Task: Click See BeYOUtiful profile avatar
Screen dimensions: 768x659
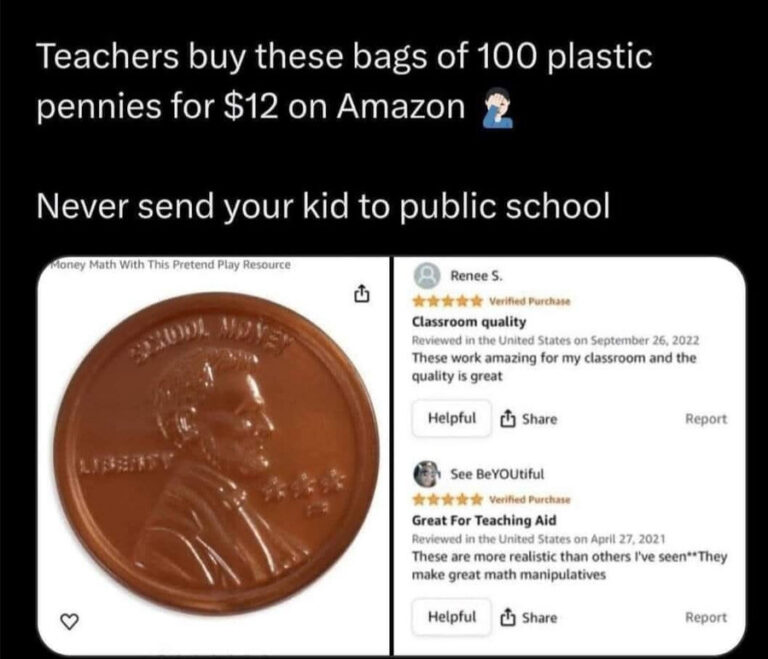Action: (427, 474)
